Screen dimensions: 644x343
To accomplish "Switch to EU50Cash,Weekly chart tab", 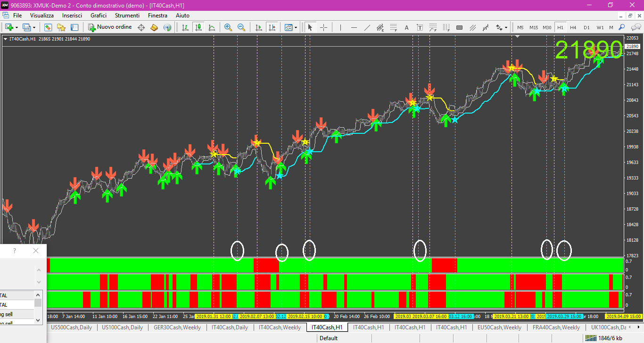I will [499, 327].
